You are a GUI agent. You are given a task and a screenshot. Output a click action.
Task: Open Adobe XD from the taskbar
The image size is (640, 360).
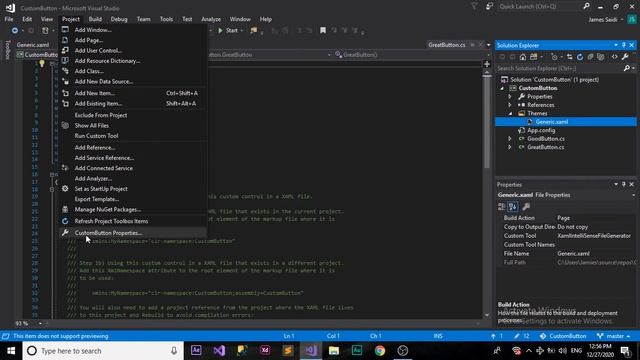pos(265,351)
